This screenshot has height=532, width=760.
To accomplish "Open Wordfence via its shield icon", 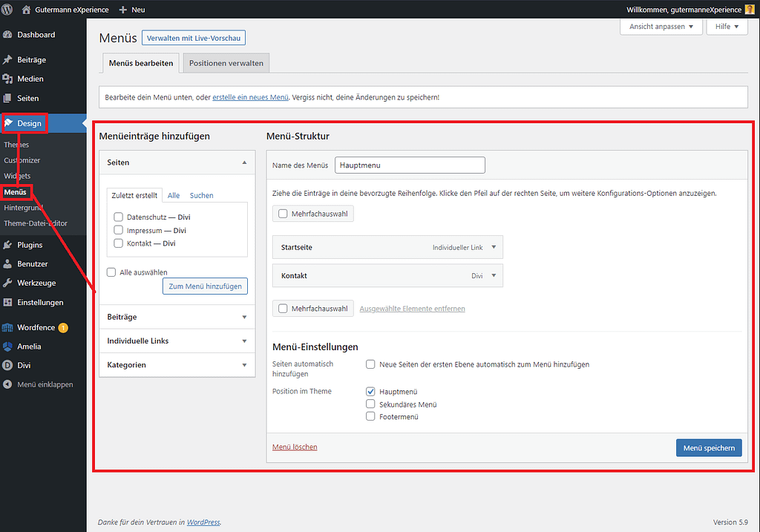I will 8,327.
